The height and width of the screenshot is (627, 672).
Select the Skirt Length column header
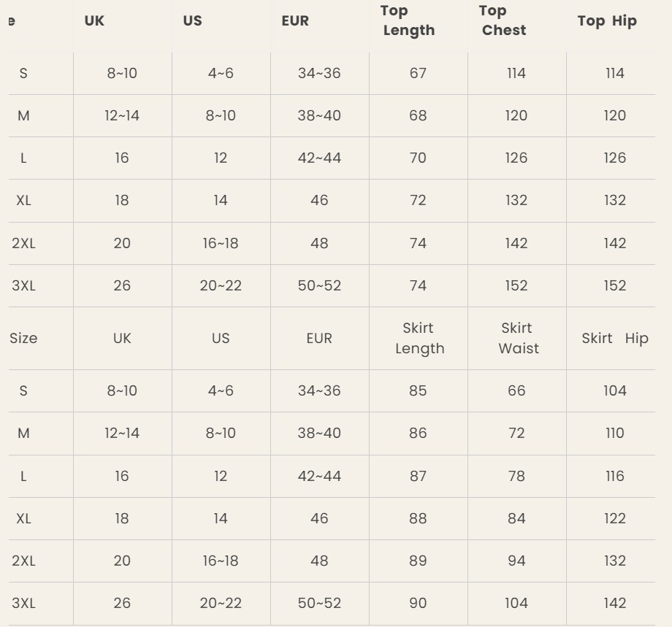tap(419, 338)
